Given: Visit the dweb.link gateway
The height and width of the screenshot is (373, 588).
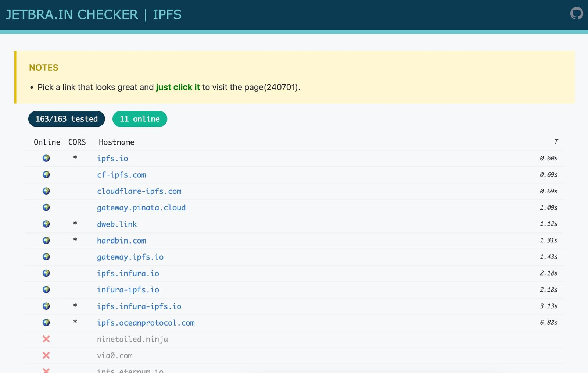Looking at the screenshot, I should (117, 224).
